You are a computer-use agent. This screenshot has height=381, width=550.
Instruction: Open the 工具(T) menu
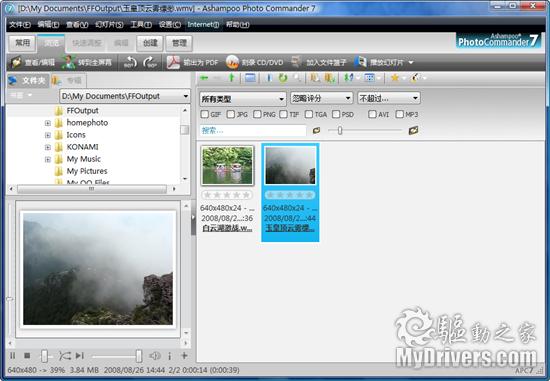coord(141,24)
